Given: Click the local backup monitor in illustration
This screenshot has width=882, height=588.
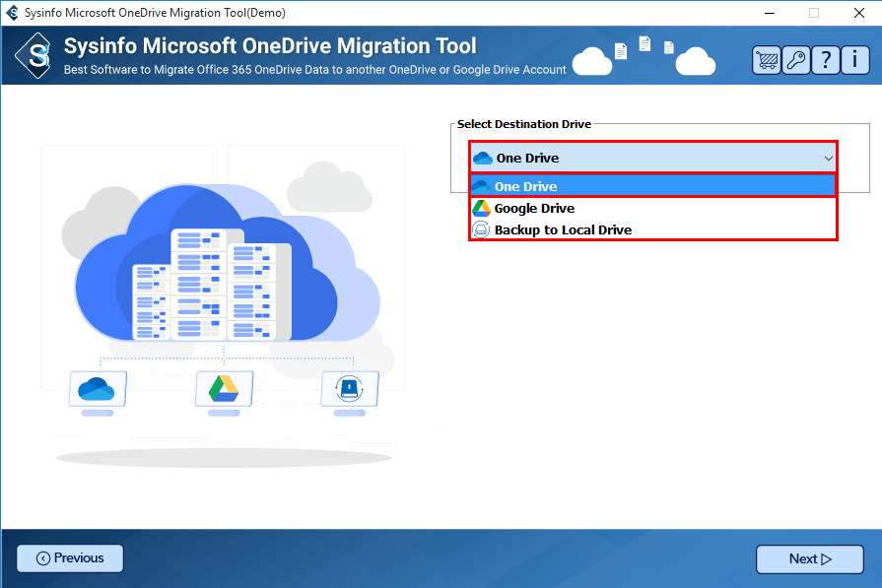Looking at the screenshot, I should pyautogui.click(x=349, y=393).
